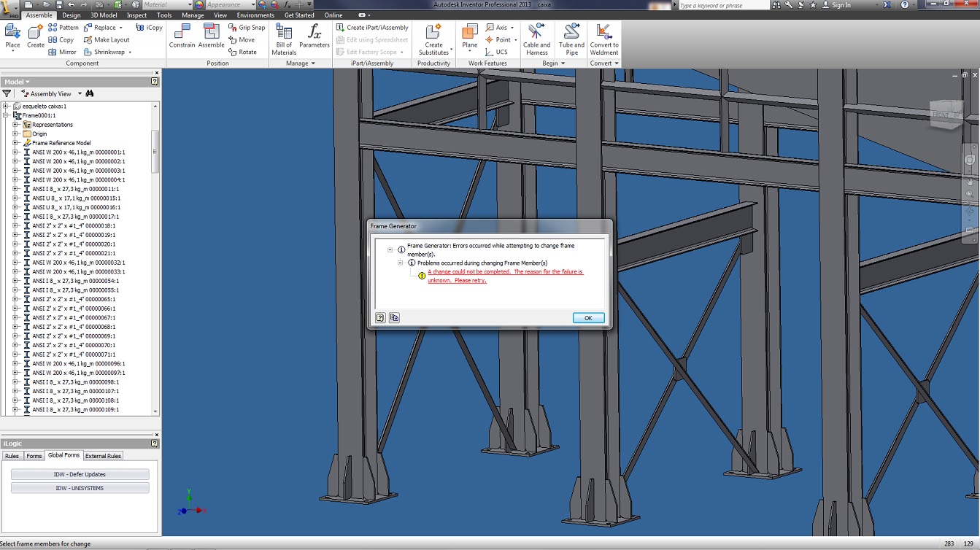Use the Mirror component tool
980x550 pixels.
click(x=62, y=52)
